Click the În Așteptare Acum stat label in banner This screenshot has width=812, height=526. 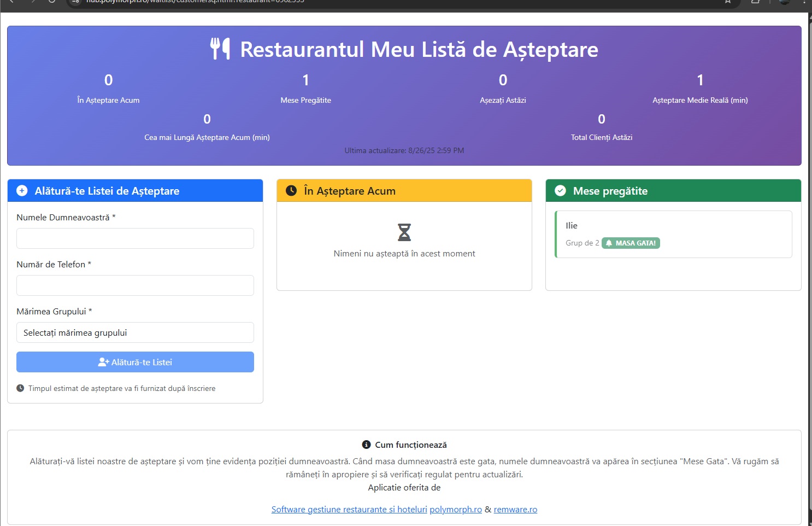click(x=108, y=100)
